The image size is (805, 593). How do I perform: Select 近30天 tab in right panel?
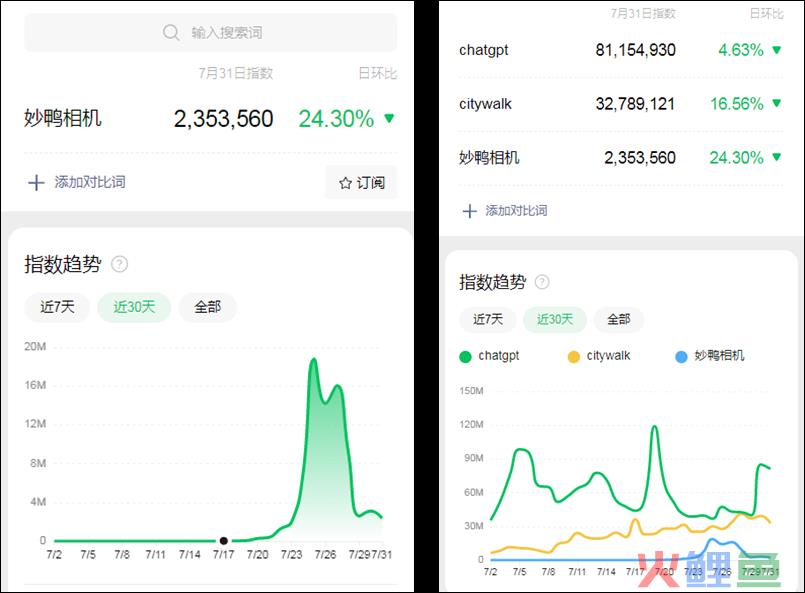554,319
